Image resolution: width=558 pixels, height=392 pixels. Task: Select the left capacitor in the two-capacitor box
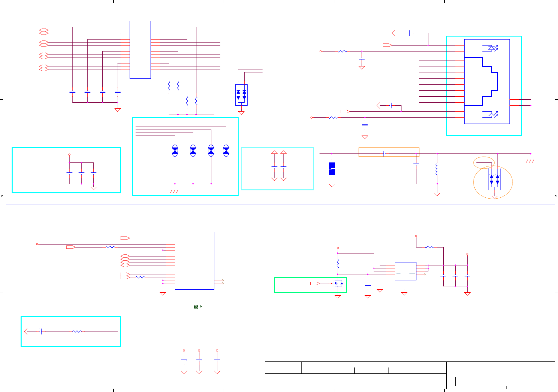[x=274, y=167]
